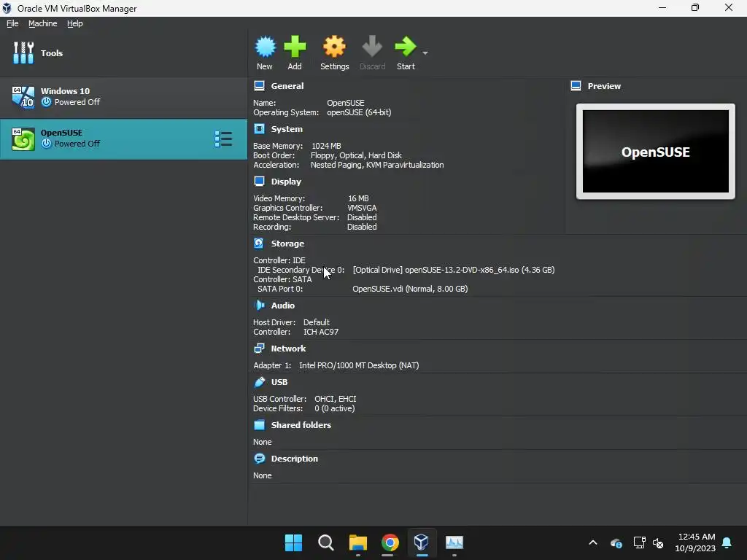
Task: Click the General section icon
Action: [259, 86]
